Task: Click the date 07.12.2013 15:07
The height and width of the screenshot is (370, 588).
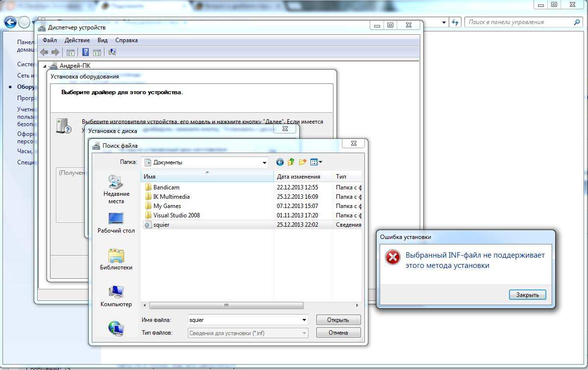Action: (297, 206)
